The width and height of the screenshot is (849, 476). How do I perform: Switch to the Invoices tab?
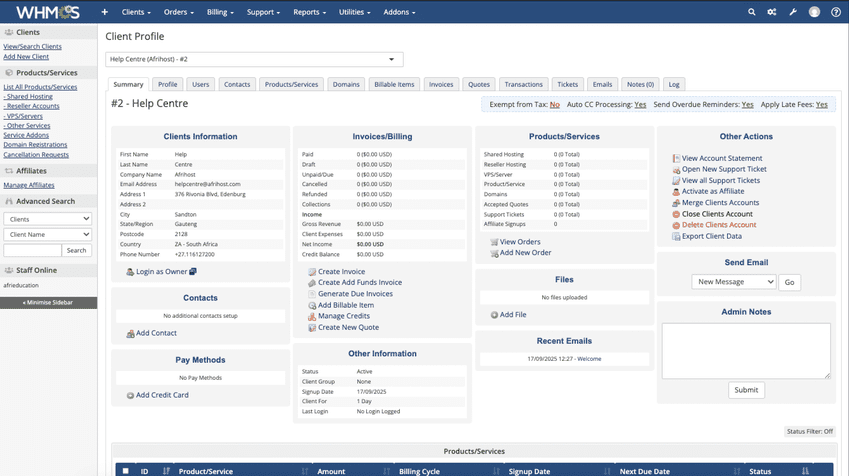coord(441,85)
